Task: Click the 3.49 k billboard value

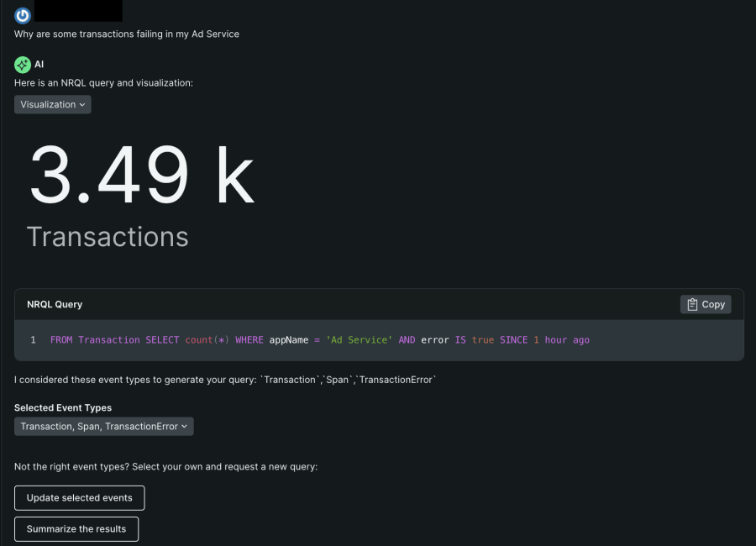Action: (141, 176)
